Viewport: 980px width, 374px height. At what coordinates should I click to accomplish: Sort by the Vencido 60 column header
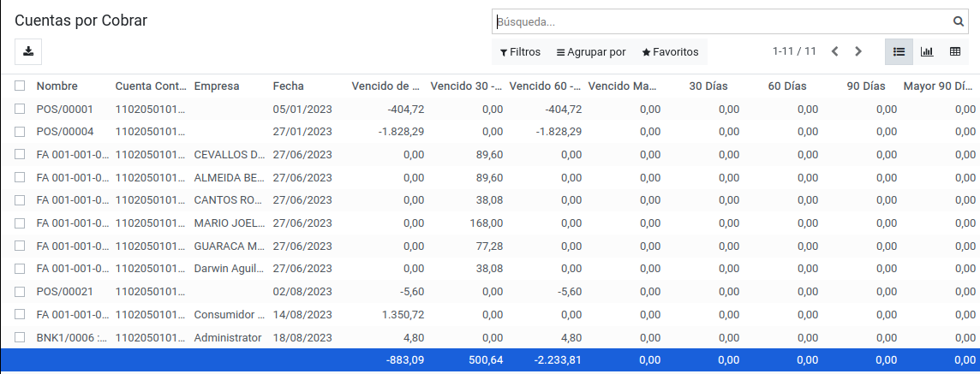[x=544, y=86]
